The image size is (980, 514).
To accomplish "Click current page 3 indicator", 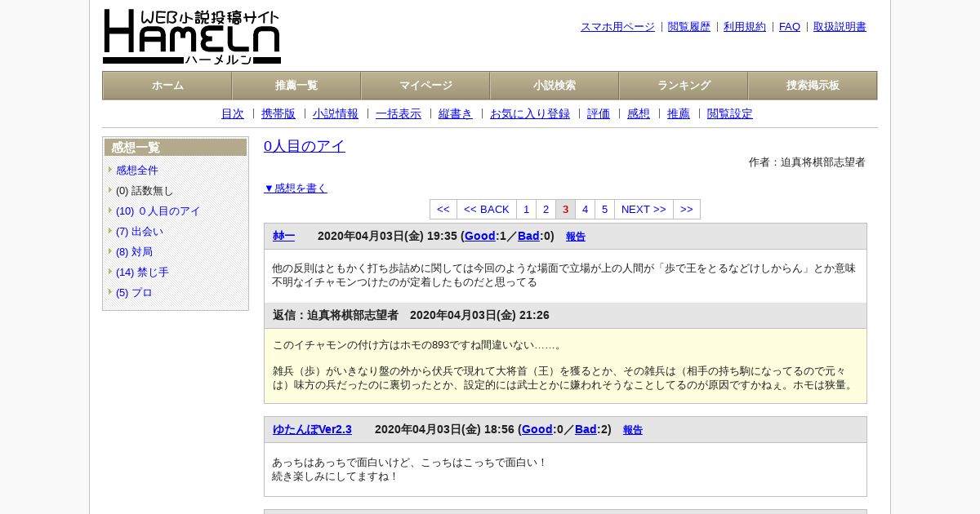I will pos(566,209).
